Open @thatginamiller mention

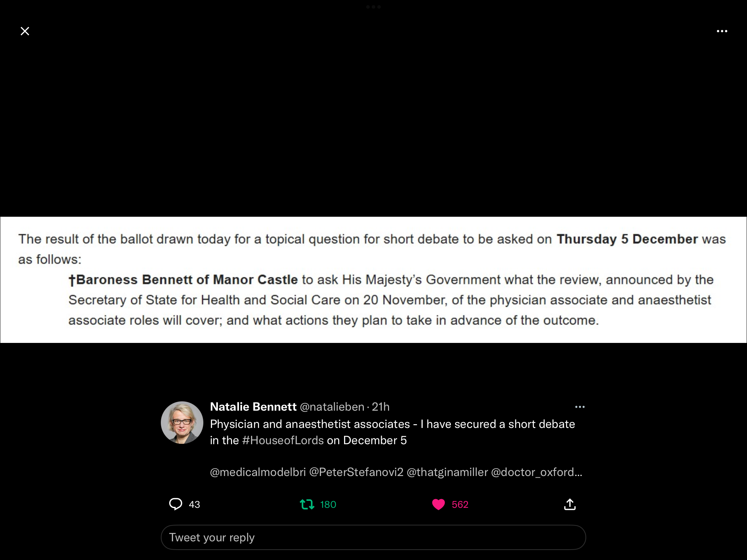coord(447,472)
